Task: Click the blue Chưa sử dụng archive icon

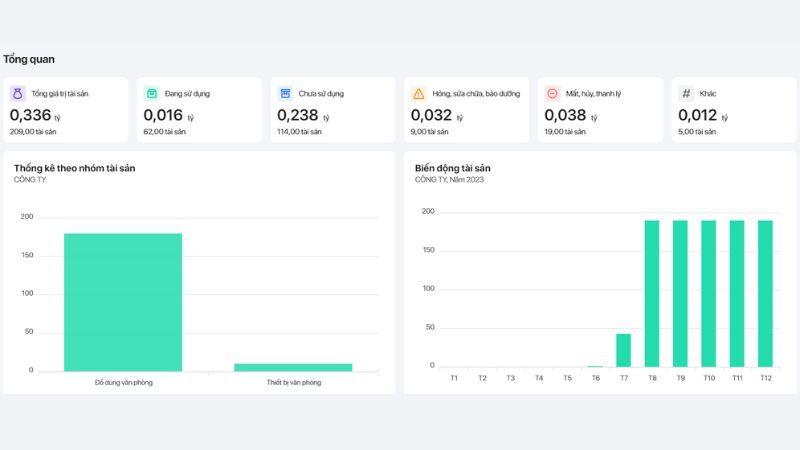Action: (285, 93)
